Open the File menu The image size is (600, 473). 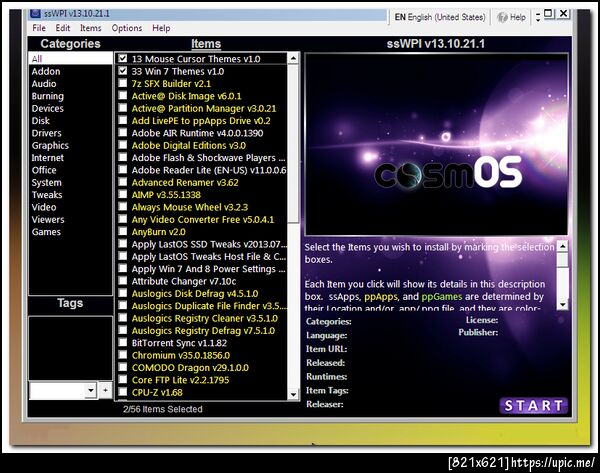[39, 28]
